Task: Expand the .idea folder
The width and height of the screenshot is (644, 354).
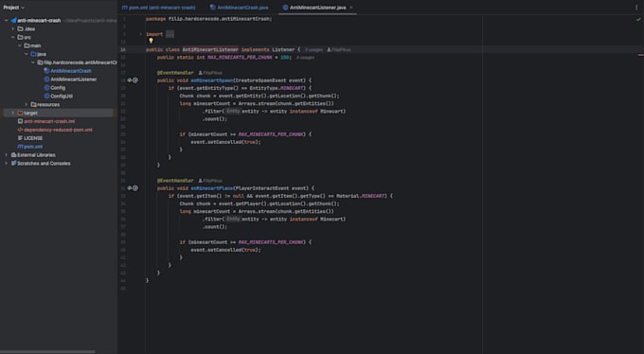Action: tap(12, 28)
